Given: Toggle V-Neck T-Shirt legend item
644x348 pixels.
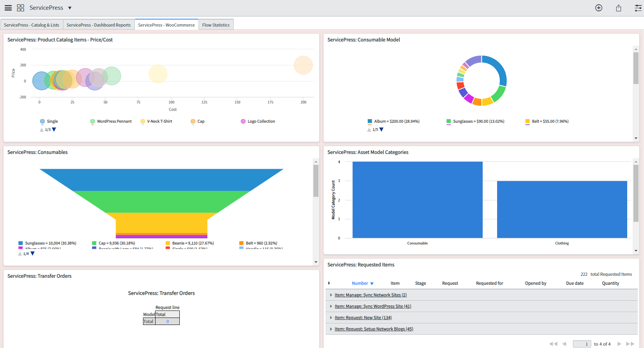Looking at the screenshot, I should [x=156, y=121].
